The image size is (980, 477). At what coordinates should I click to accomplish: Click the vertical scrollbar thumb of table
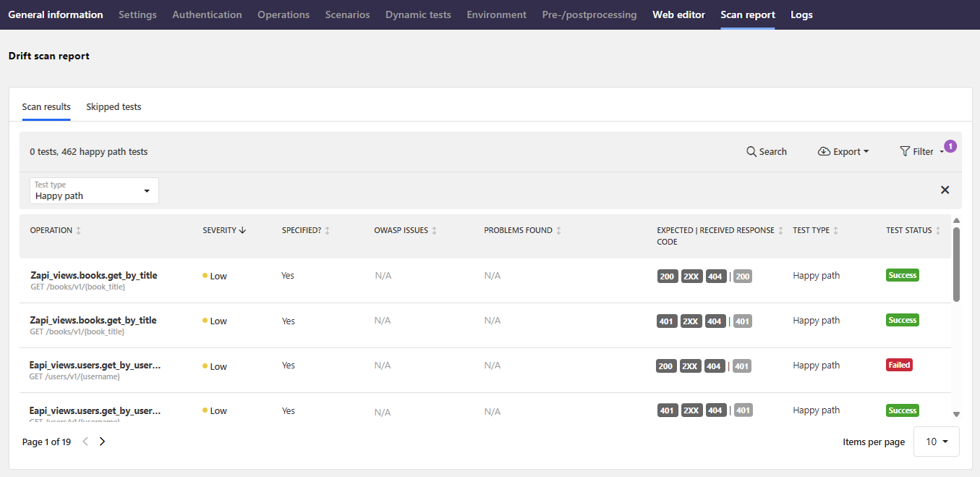click(956, 264)
